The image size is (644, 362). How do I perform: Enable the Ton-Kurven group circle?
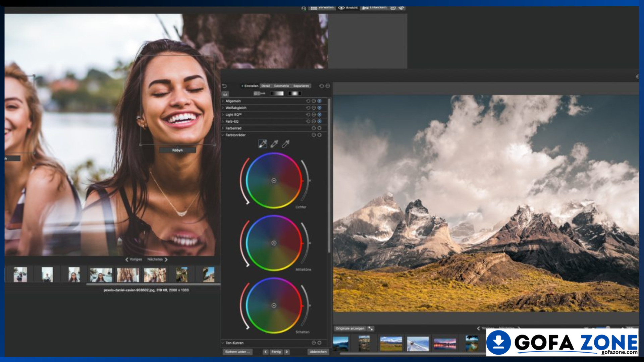pyautogui.click(x=319, y=343)
